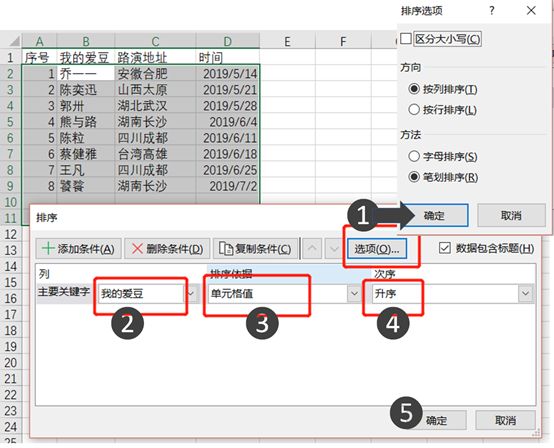Click the 时间 header cell
Image resolution: width=554 pixels, height=448 pixels.
pyautogui.click(x=228, y=57)
